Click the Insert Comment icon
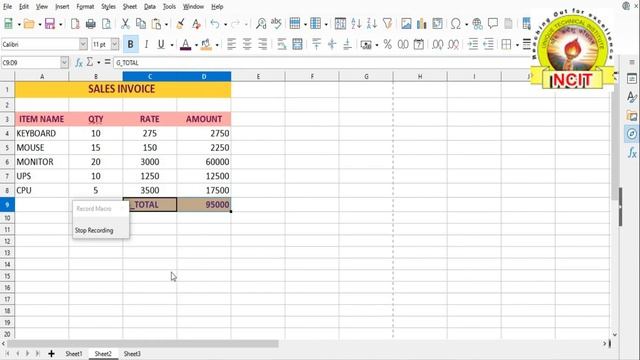Image resolution: width=640 pixels, height=360 pixels. pyautogui.click(x=493, y=24)
